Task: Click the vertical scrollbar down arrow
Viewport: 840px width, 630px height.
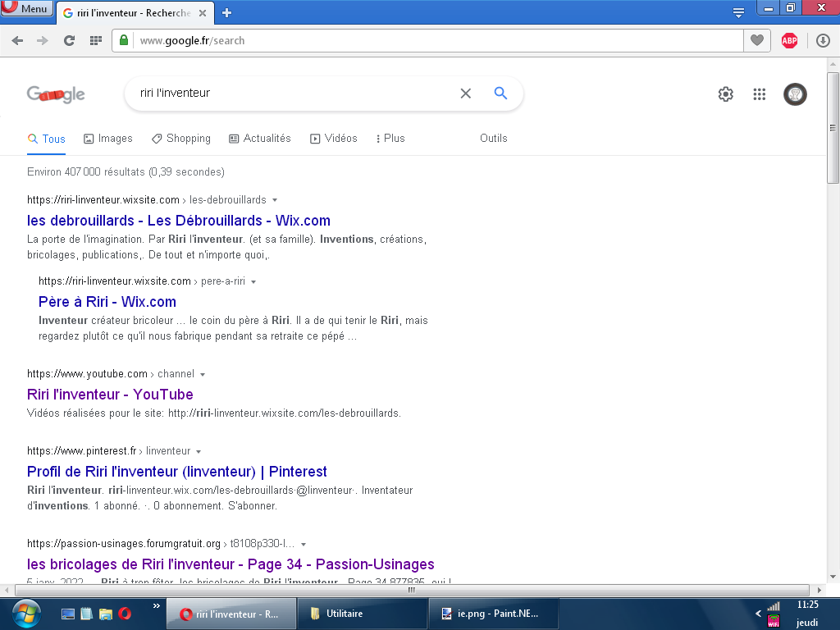Action: 833,577
